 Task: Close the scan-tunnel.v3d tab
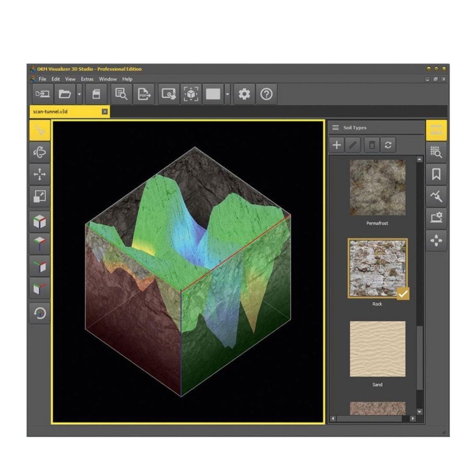(x=104, y=112)
